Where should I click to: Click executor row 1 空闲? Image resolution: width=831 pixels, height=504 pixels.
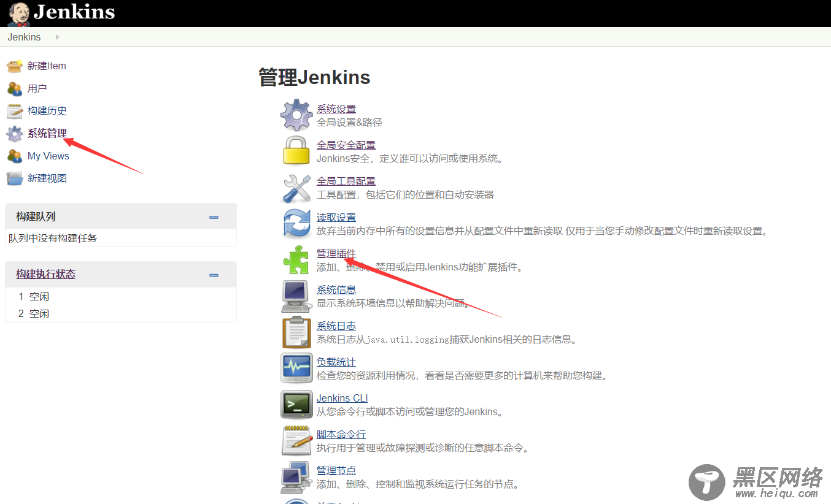point(121,297)
